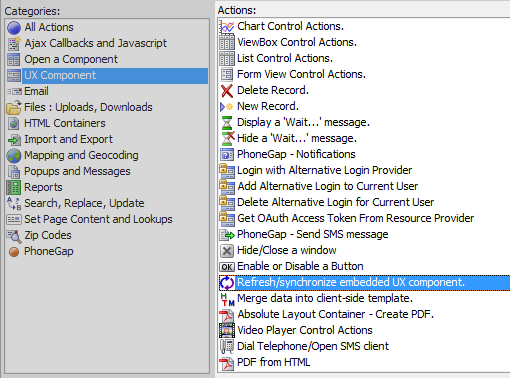Click the Search, Replace, Update icon
This screenshot has height=378, width=510.
[14, 203]
